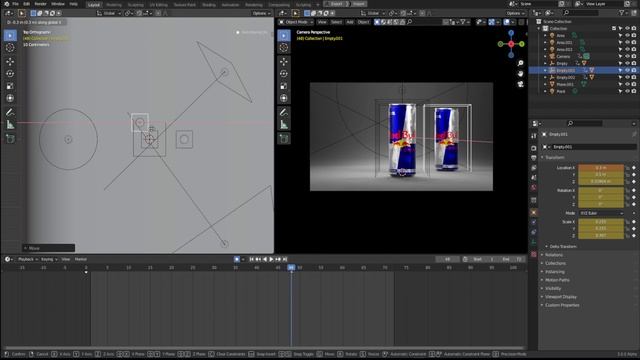Toggle the timeline preview range clock icon
The width and height of the screenshot is (640, 360).
[x=465, y=259]
